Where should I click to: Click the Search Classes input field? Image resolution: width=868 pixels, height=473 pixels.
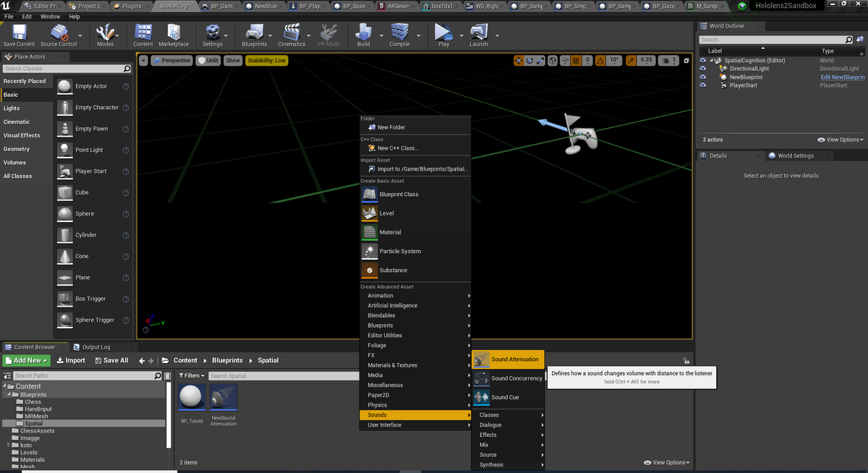coord(67,69)
